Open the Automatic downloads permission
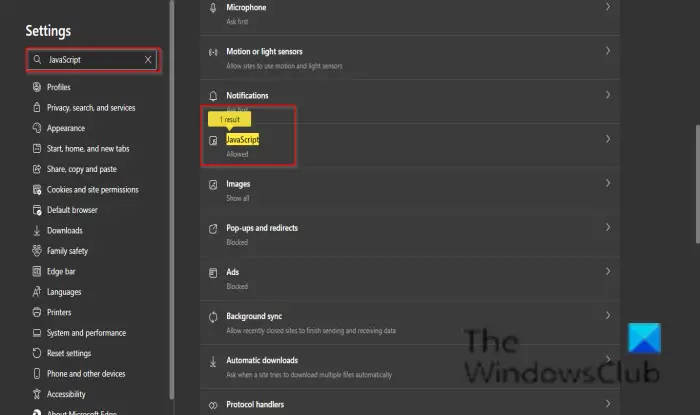 [410, 366]
